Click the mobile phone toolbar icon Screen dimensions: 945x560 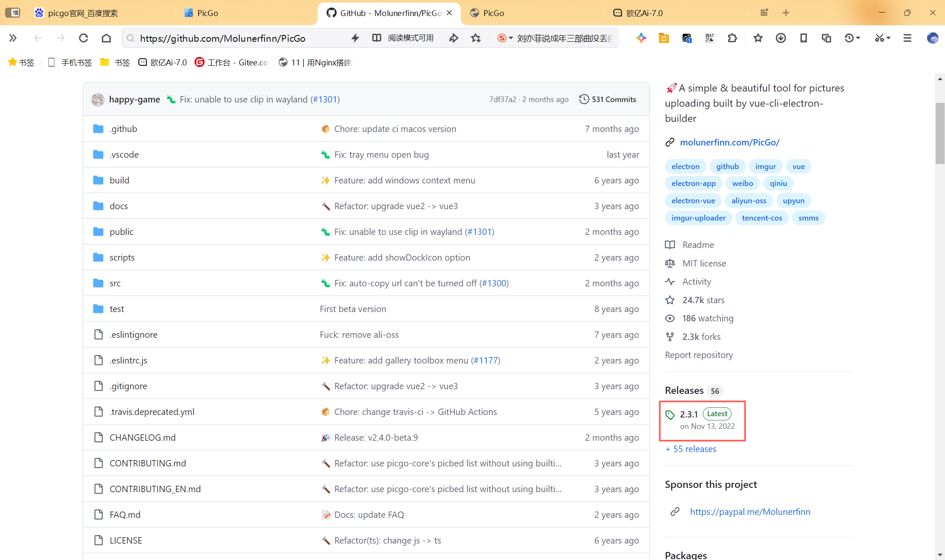804,38
